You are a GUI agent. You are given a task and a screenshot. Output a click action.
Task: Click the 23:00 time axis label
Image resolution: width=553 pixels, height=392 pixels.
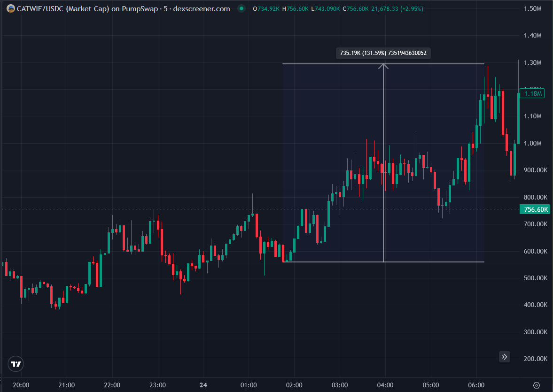(x=158, y=385)
